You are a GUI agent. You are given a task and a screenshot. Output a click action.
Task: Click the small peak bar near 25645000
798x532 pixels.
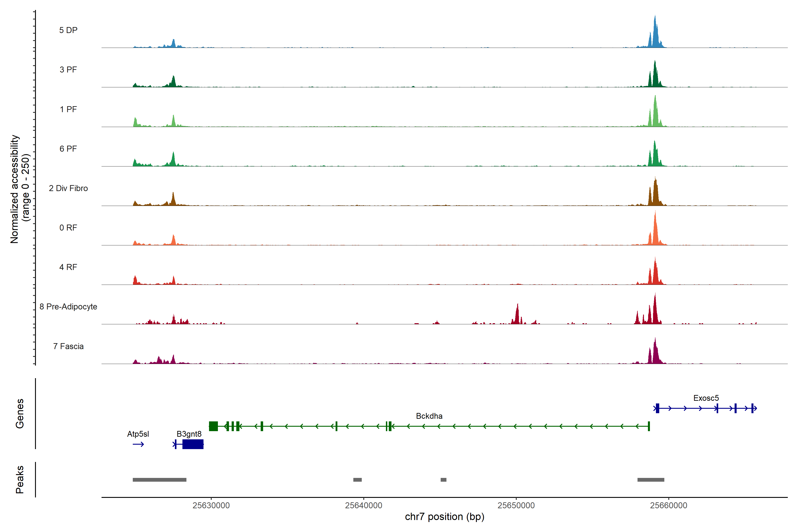coord(444,480)
